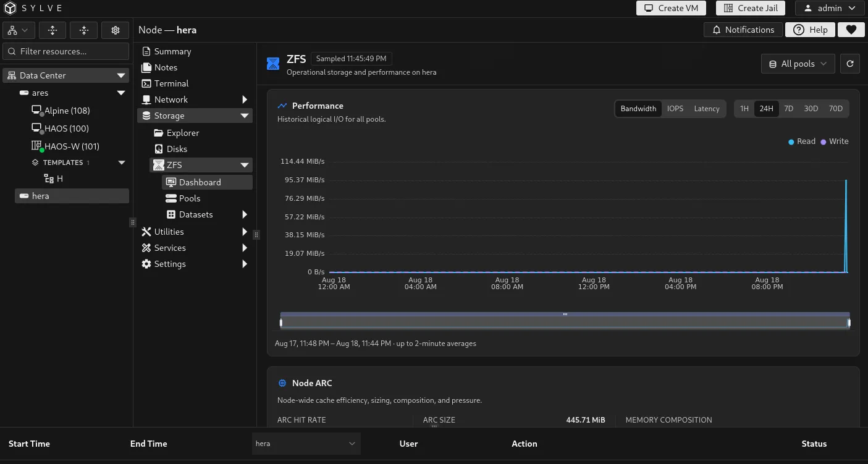
Task: Click the Sylve logo cube icon
Action: [x=10, y=8]
